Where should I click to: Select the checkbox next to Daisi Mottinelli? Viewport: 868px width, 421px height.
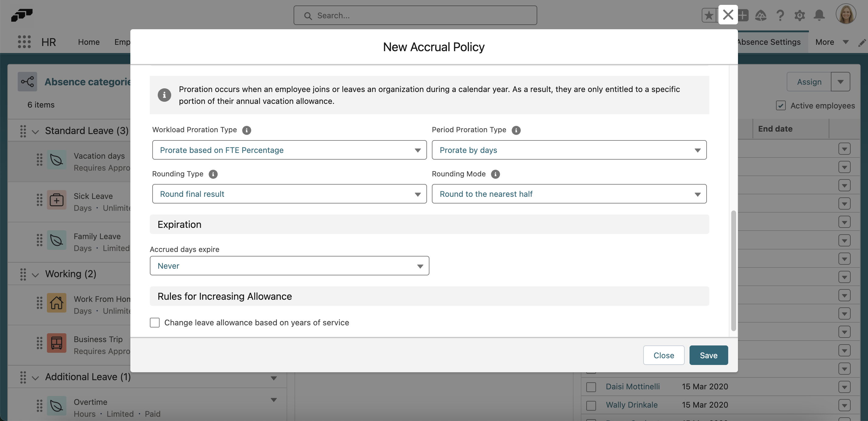point(591,387)
